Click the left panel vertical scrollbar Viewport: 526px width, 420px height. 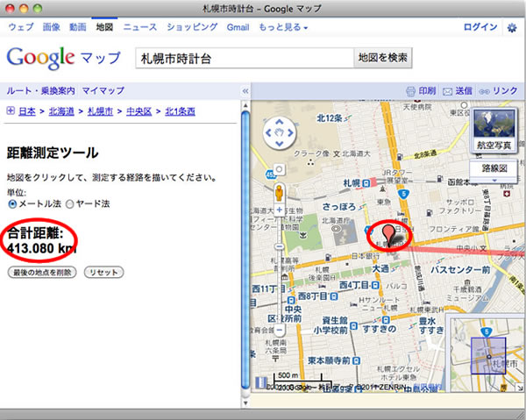[245, 250]
